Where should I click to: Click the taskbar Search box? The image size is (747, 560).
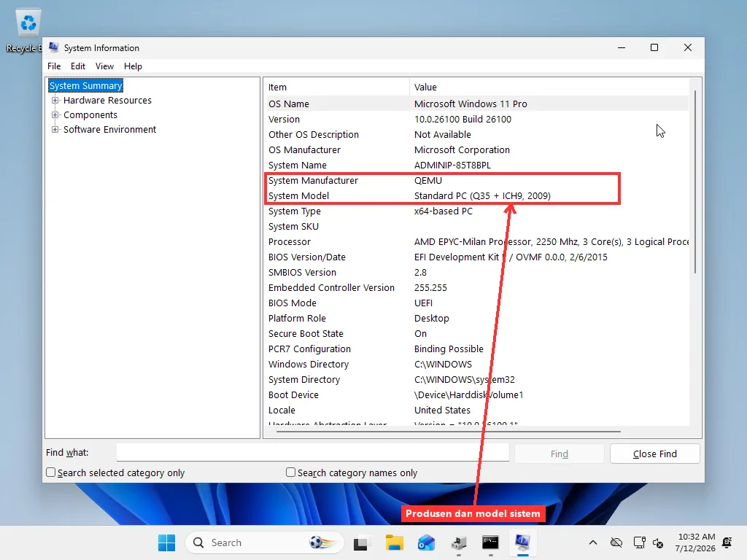coord(264,542)
